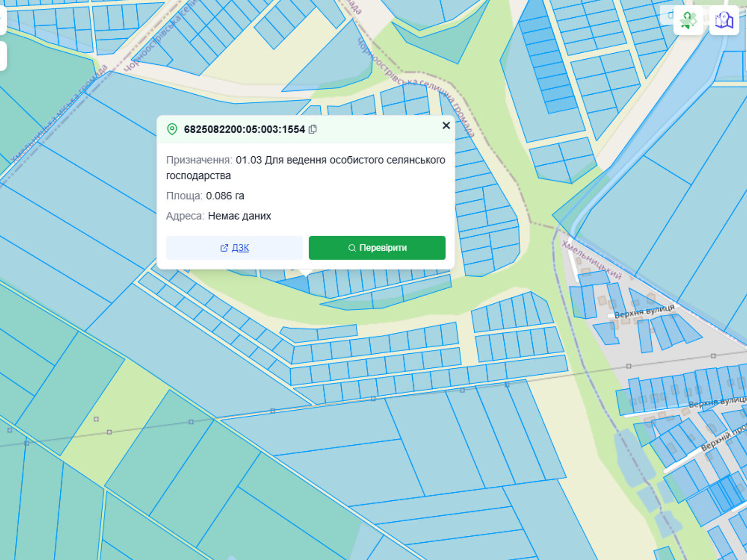Screen dimensions: 747x560
Task: Click the green location pin icon
Action: (172, 129)
